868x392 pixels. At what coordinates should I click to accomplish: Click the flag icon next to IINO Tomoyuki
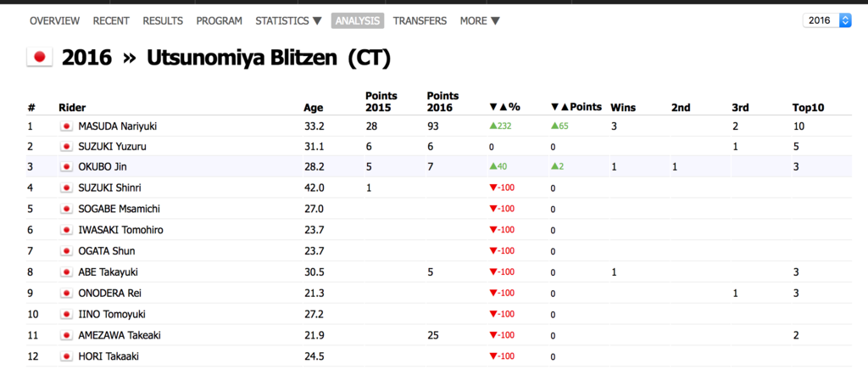tap(66, 315)
